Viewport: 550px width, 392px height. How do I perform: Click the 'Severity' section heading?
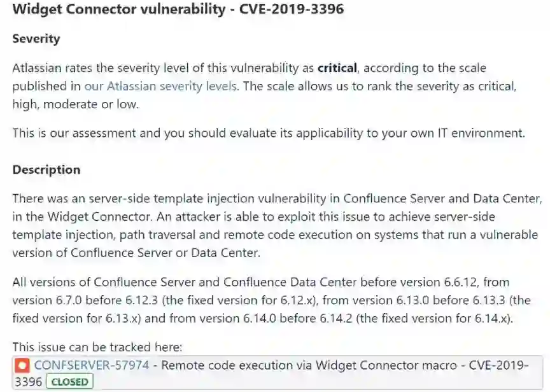pos(36,39)
